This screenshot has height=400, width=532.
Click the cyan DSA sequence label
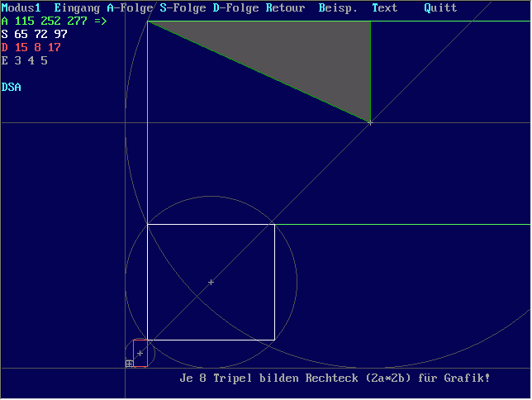point(12,88)
